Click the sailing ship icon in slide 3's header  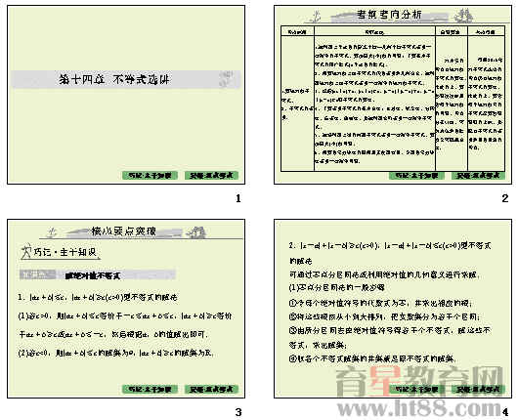pos(196,231)
